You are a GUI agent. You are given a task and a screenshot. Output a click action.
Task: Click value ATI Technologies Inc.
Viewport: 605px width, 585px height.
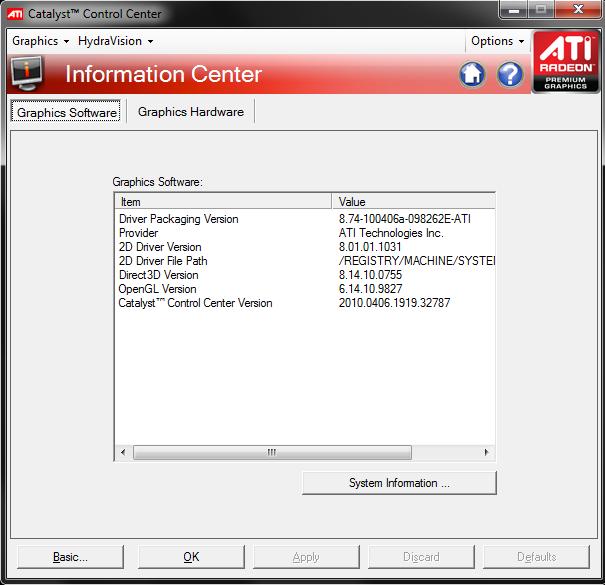click(x=391, y=233)
